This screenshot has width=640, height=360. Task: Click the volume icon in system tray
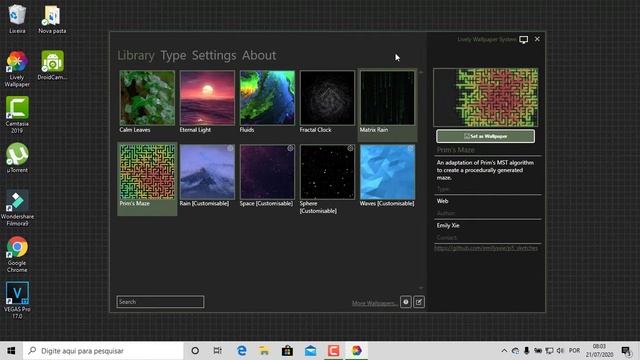tap(560, 351)
